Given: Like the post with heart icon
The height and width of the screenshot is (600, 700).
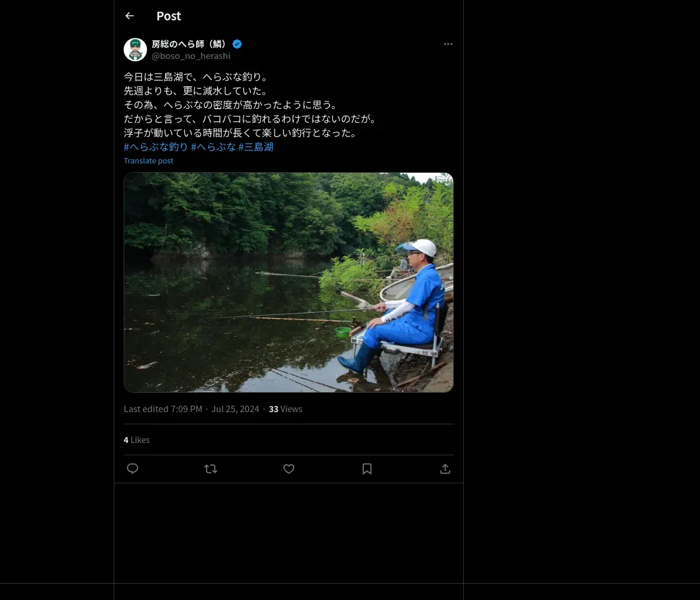Looking at the screenshot, I should pyautogui.click(x=289, y=469).
